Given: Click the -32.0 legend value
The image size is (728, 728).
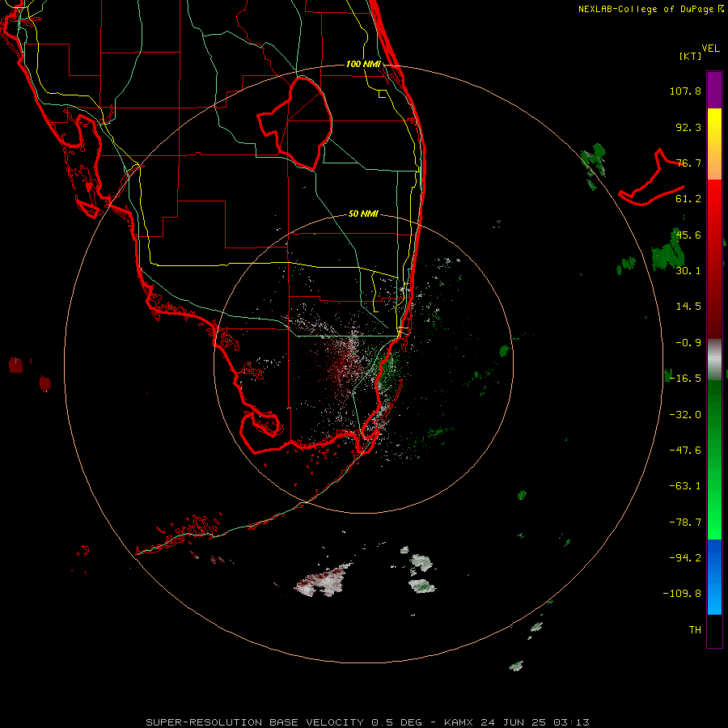Looking at the screenshot, I should pos(685,415).
